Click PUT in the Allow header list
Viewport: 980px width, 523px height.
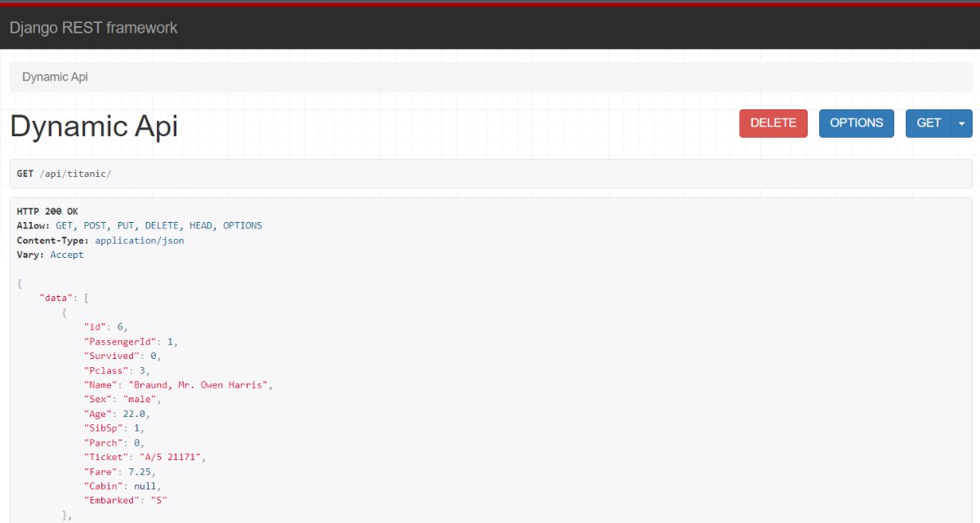click(125, 225)
